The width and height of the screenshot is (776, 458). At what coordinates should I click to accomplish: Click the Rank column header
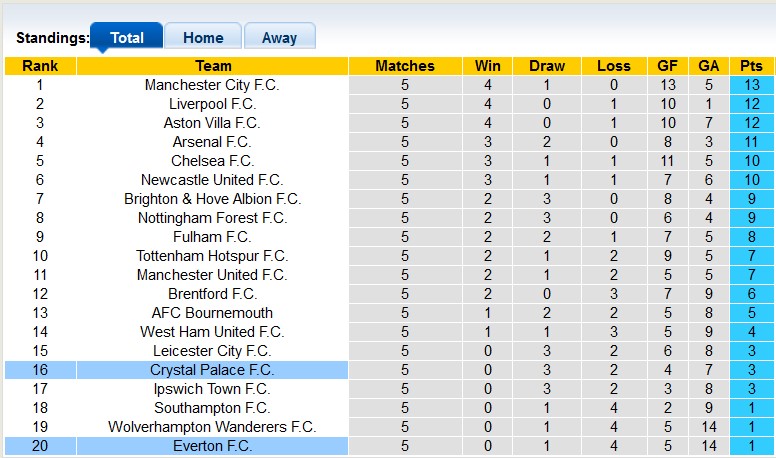click(x=40, y=66)
